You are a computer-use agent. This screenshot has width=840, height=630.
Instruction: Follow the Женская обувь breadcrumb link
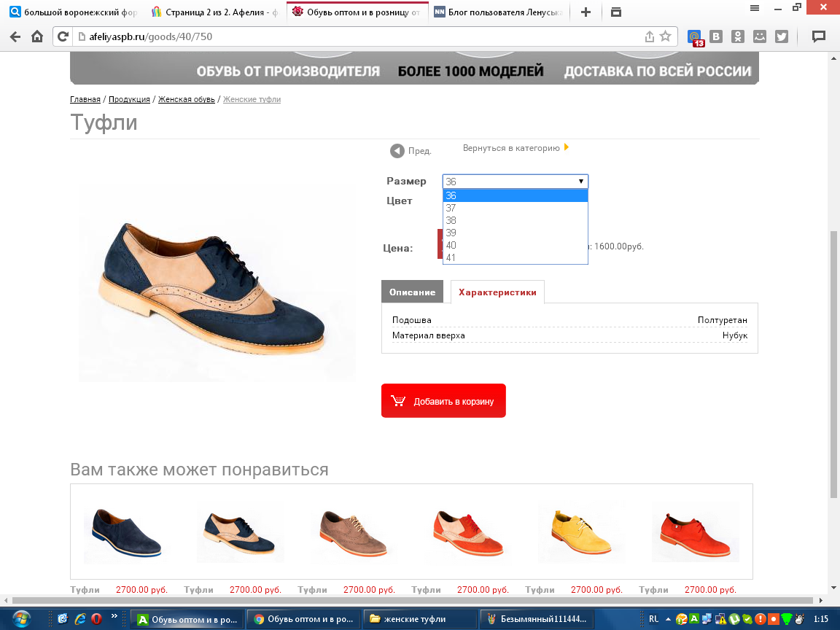point(186,99)
